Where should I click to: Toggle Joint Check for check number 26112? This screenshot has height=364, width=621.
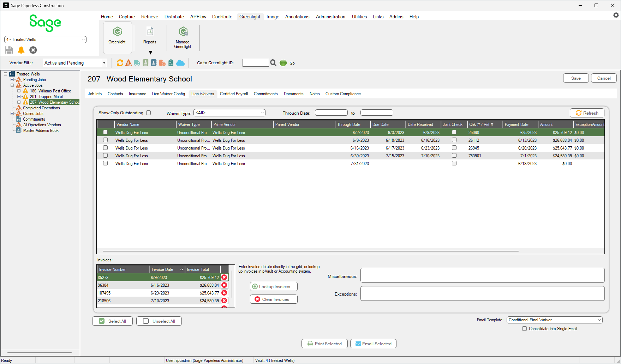click(454, 140)
